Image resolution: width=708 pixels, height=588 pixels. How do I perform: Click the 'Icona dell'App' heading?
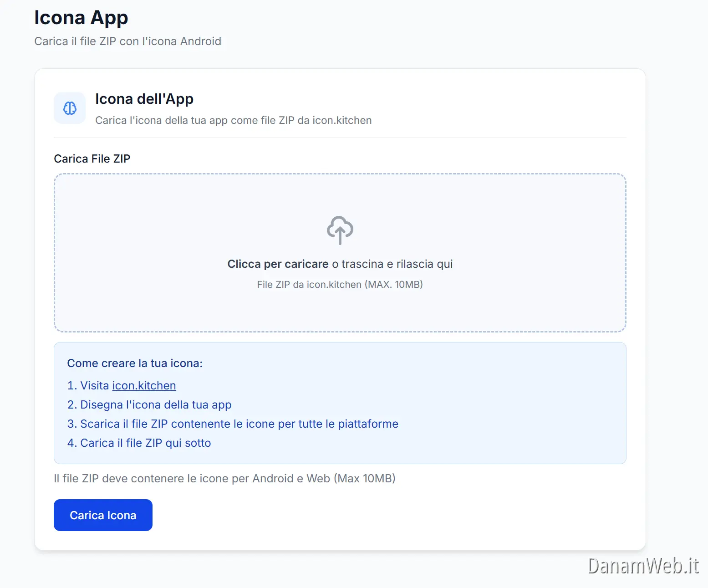point(144,99)
